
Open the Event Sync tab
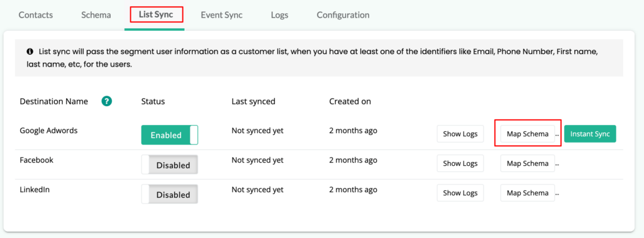(221, 15)
